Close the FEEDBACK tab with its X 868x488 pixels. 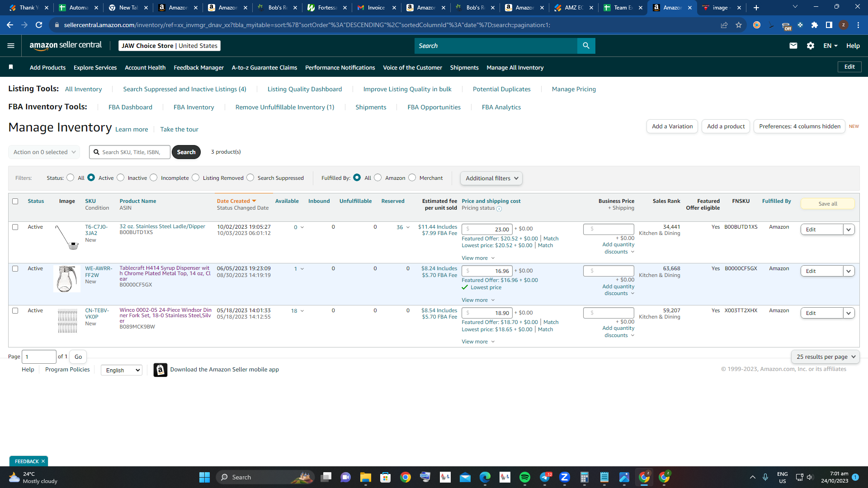[43, 461]
